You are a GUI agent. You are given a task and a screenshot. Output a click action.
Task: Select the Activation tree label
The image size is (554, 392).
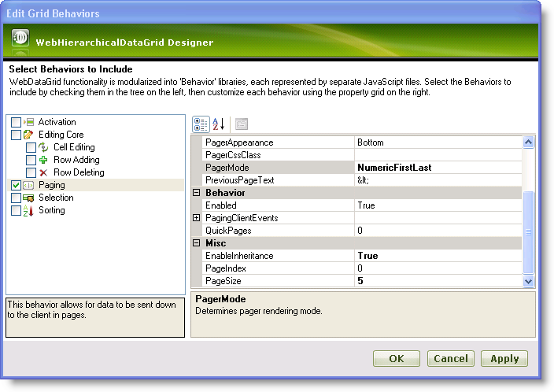57,122
